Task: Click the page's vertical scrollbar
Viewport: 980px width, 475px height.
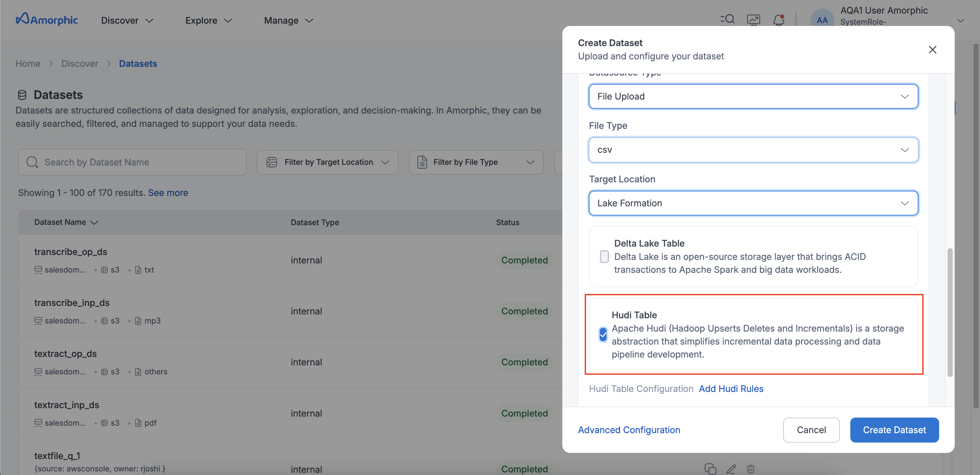Action: (x=976, y=226)
